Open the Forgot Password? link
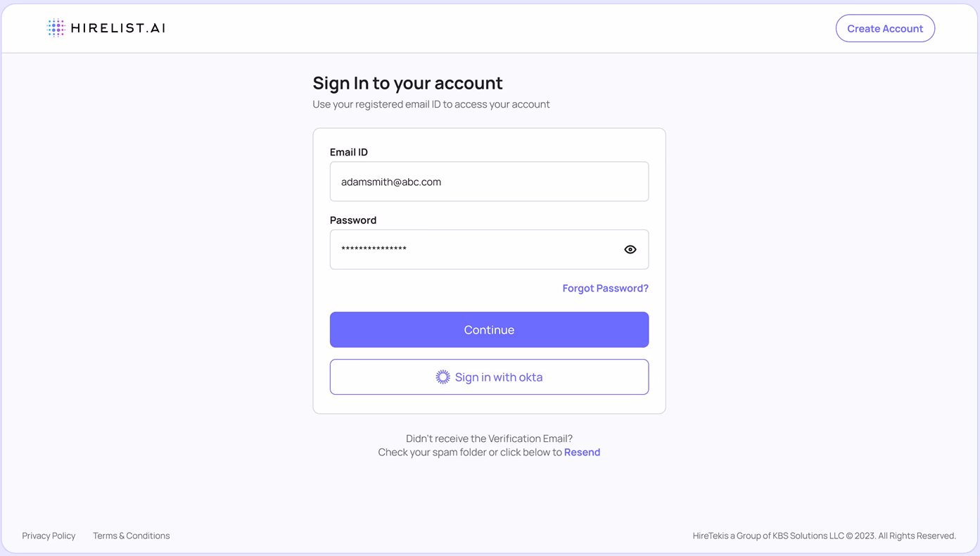 [605, 289]
